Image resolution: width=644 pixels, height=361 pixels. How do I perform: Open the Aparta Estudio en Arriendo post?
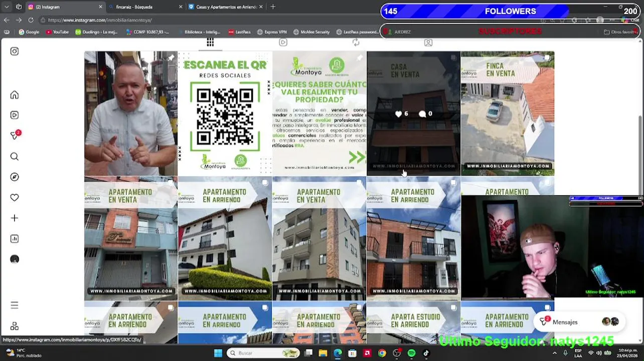[413, 323]
